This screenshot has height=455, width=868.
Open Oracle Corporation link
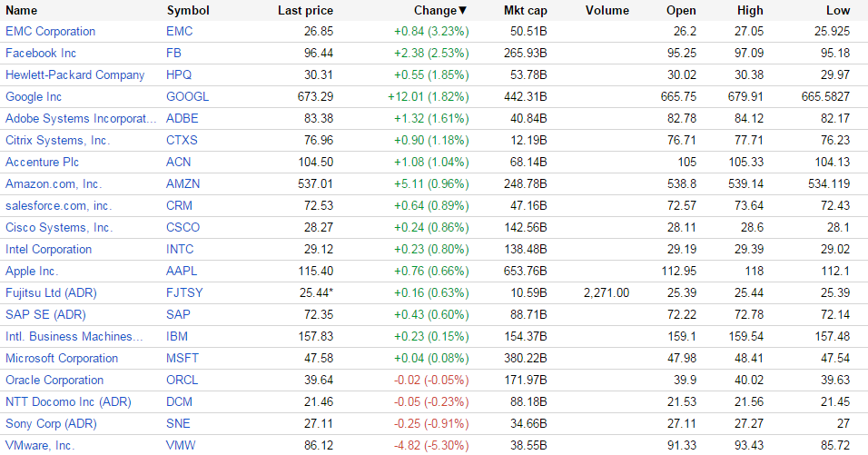tap(54, 381)
